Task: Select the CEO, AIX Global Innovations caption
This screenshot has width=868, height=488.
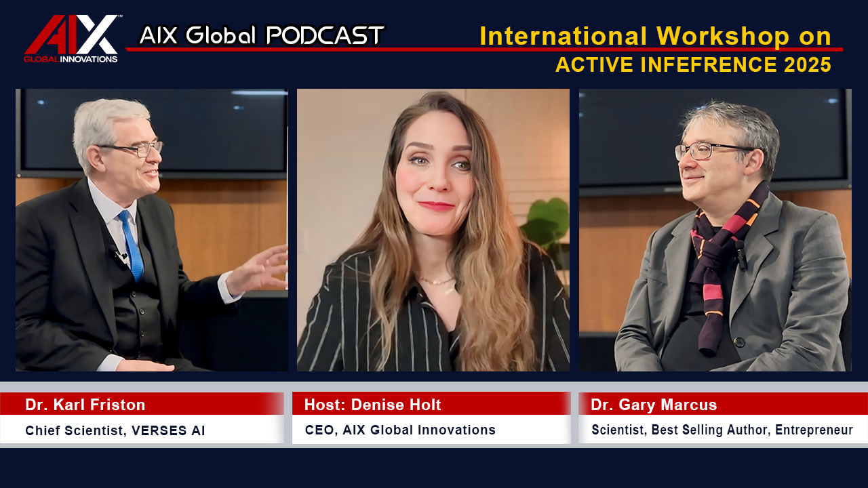Action: click(x=400, y=430)
